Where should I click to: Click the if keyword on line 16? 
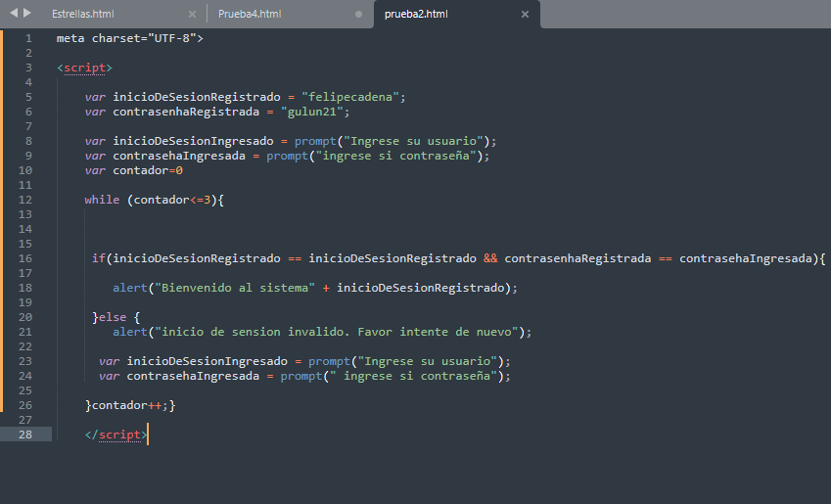point(99,258)
